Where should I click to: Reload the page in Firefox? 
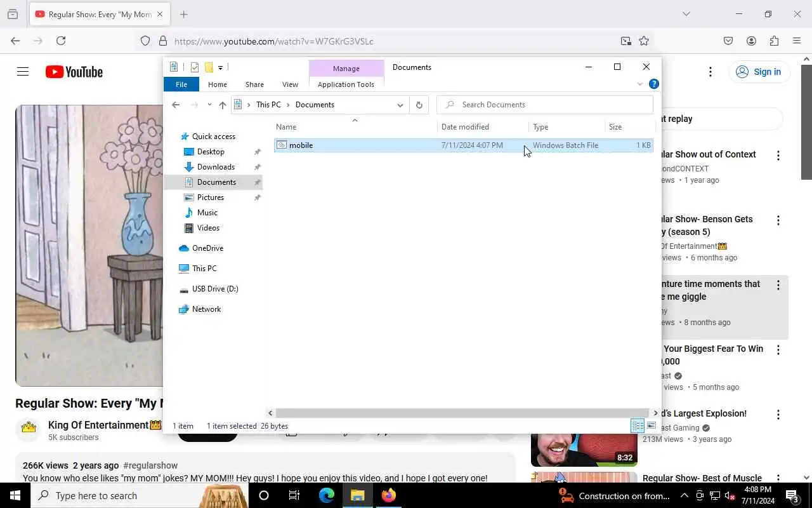click(61, 41)
